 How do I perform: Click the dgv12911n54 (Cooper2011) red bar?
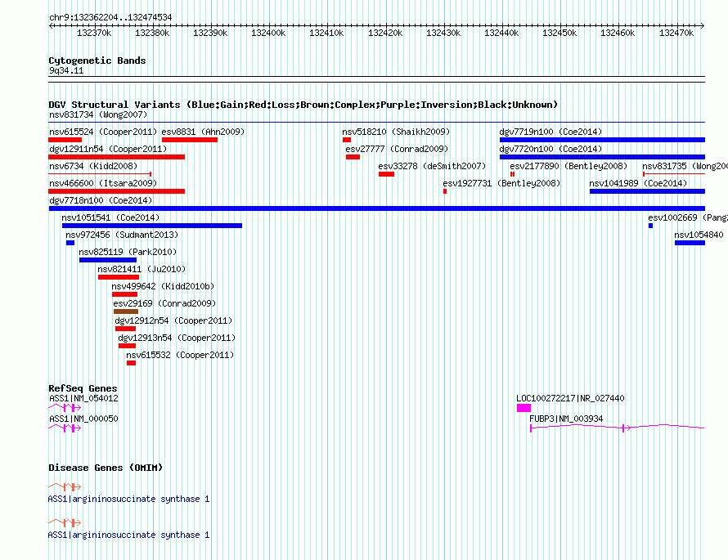[x=116, y=157]
